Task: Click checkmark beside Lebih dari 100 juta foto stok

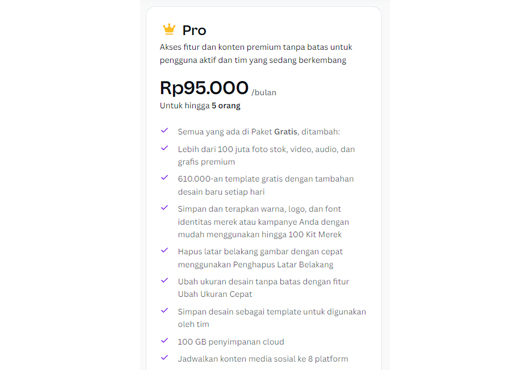Action: point(165,148)
